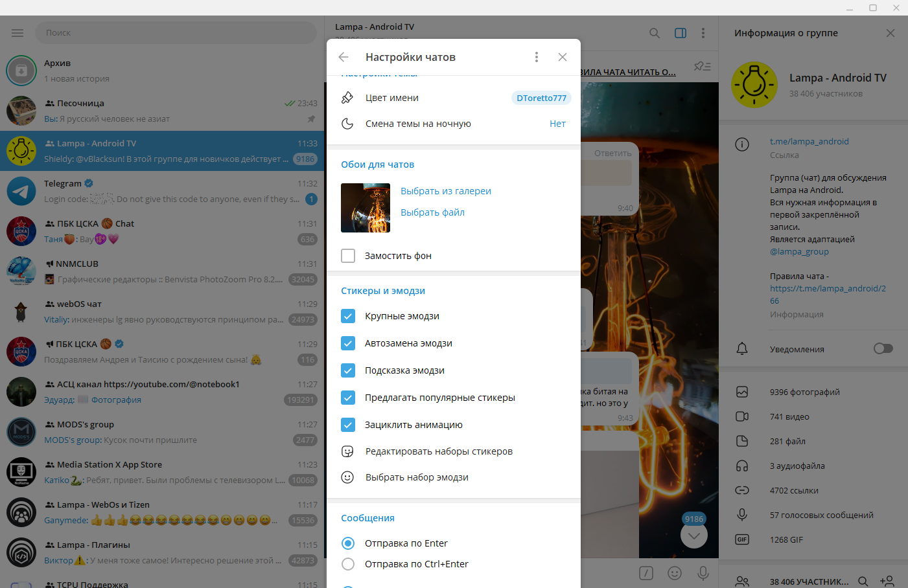Select send by Ctrl+Enter radio button
908x588 pixels.
point(348,564)
